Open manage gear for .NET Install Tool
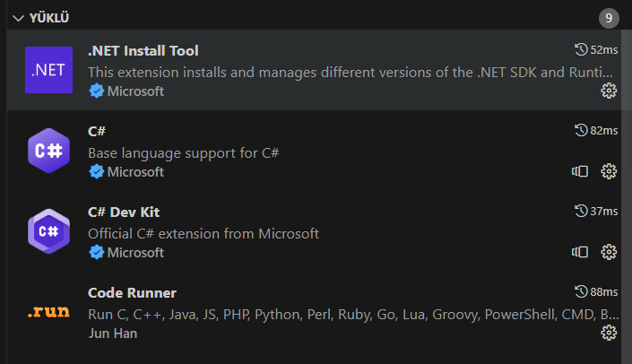Screen dimensions: 632x364 (609, 91)
